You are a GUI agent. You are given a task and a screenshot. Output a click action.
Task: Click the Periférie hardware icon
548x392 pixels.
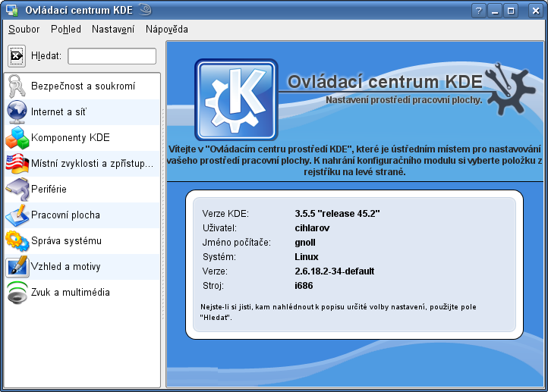[17, 190]
